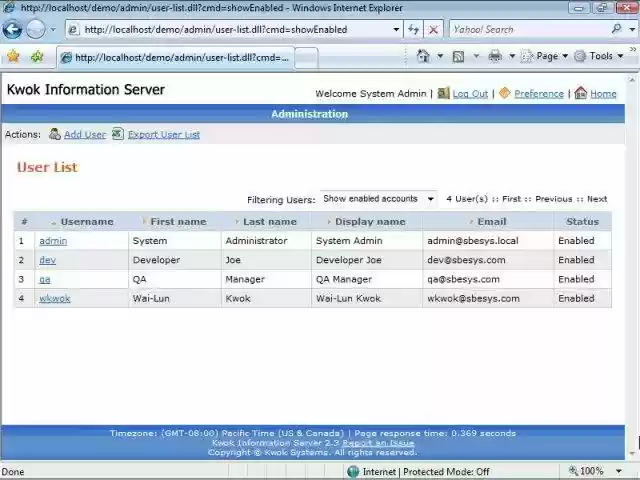The width and height of the screenshot is (640, 480).
Task: Click the Developer Joe display name cell
Action: [367, 260]
